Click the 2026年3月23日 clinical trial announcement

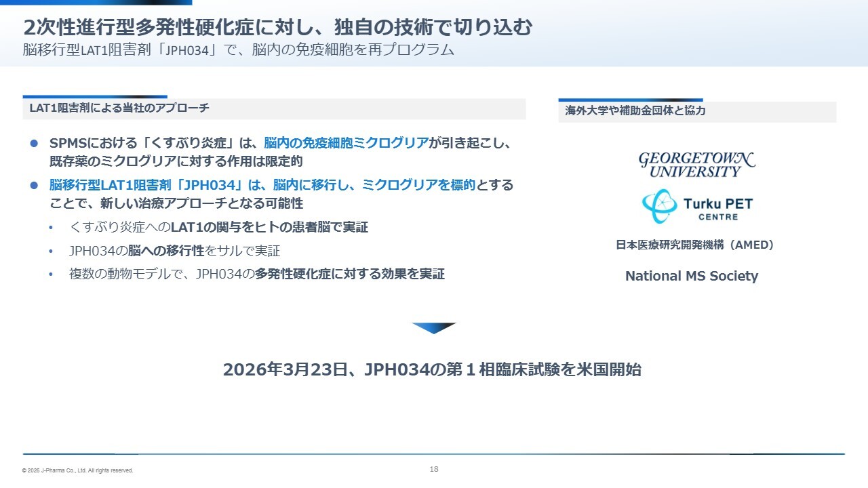(432, 370)
